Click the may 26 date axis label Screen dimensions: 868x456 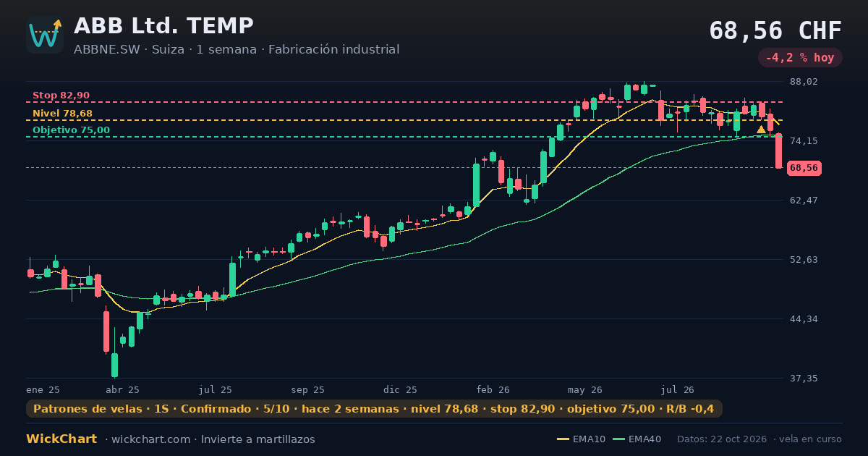(x=584, y=389)
